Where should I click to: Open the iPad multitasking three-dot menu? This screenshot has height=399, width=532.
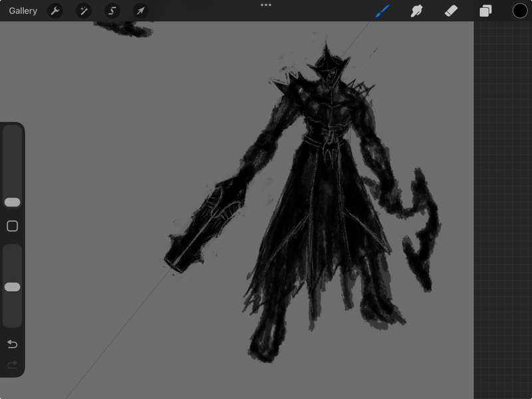click(266, 7)
